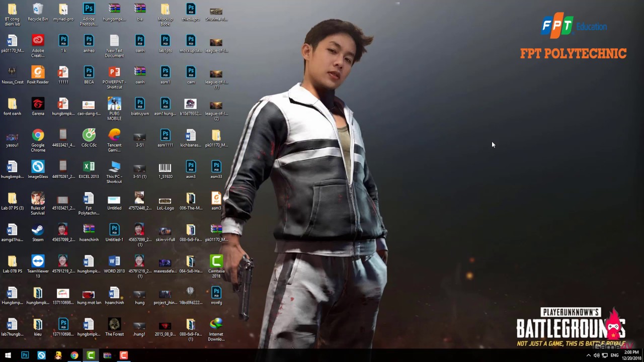Select the PUBG MOBILE desktop icon
The image size is (644, 362).
click(x=114, y=109)
